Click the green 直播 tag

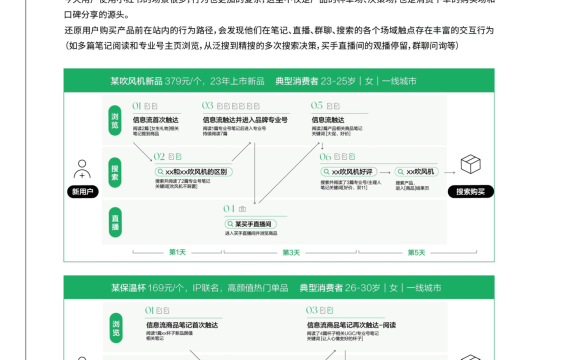tap(115, 222)
